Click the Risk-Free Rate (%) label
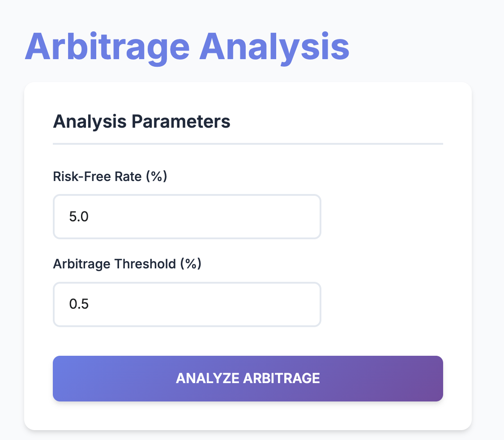 pyautogui.click(x=110, y=177)
